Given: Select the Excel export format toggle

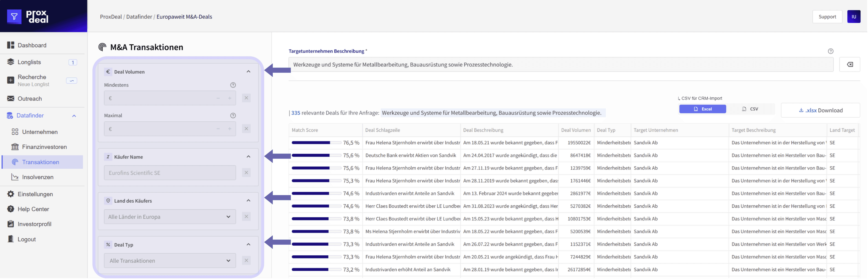Looking at the screenshot, I should click(x=702, y=109).
